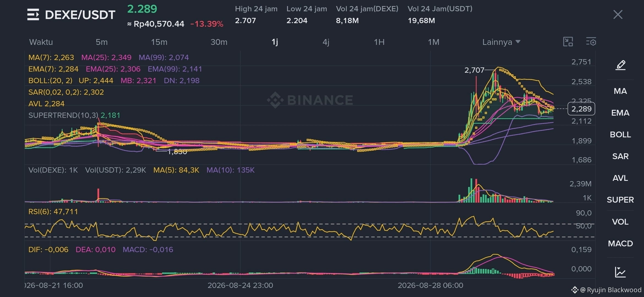Click the EMA(25): 2,306 legend
Screen dimensions: 644x297
point(113,69)
